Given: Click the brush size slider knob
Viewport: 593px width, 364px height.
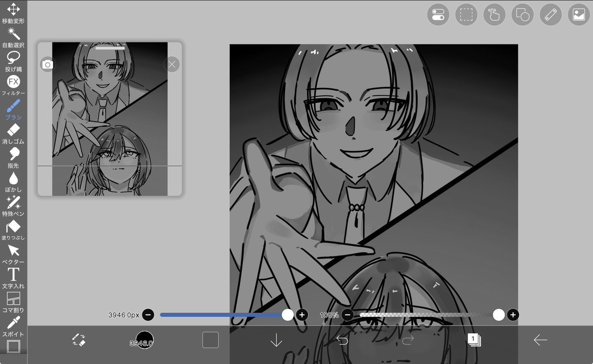Looking at the screenshot, I should (x=288, y=315).
